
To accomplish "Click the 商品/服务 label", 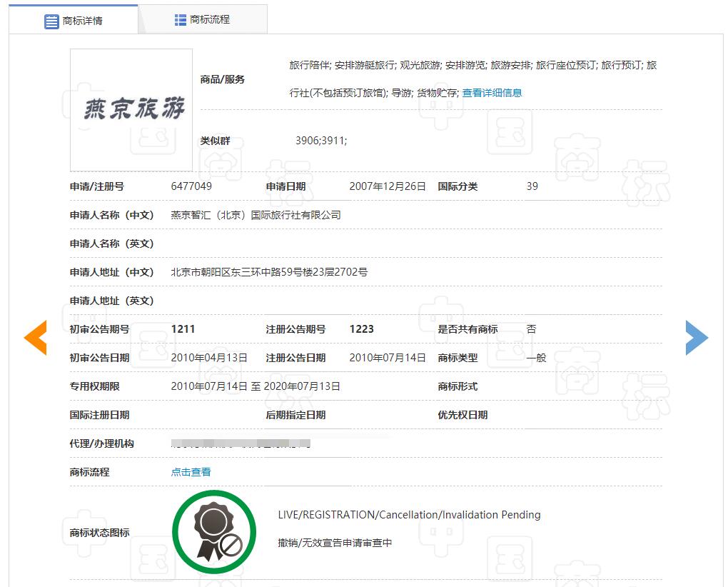I will pyautogui.click(x=223, y=79).
